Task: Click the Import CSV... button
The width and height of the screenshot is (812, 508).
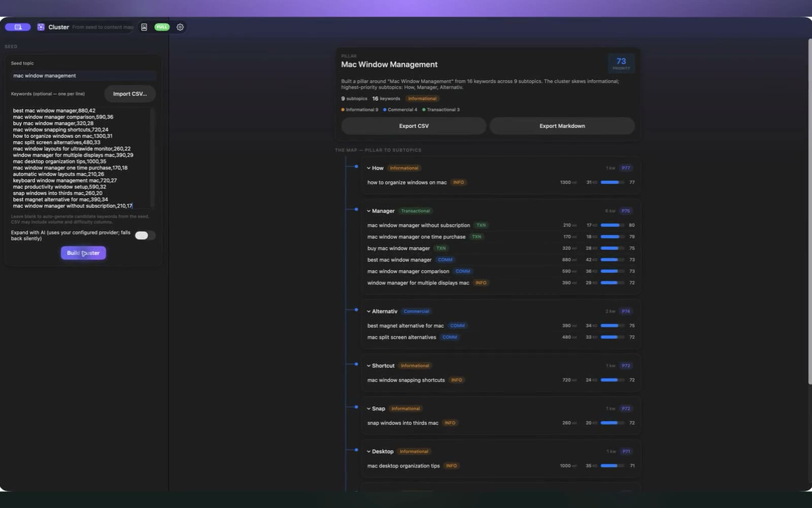Action: point(130,94)
